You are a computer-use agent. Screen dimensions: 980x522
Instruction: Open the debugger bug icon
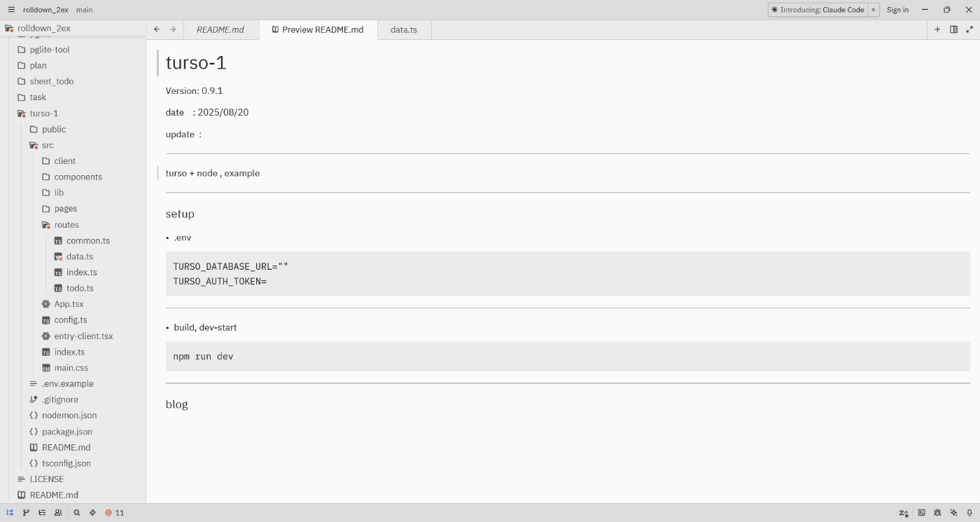[x=937, y=513]
